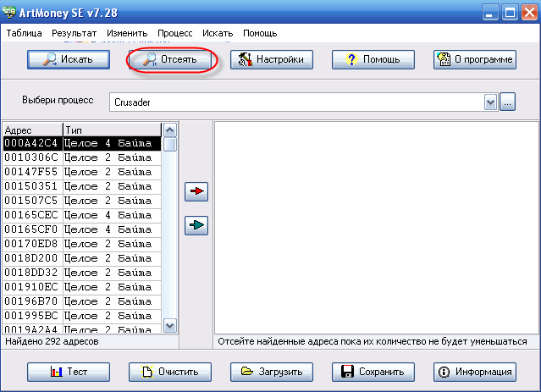541x392 pixels.
Task: Click the Искать search button
Action: 69,60
